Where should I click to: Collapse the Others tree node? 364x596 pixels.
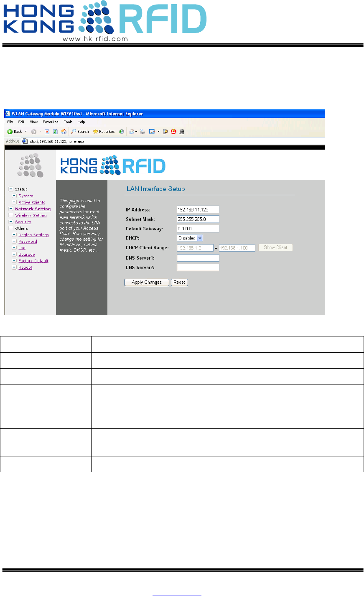11,228
